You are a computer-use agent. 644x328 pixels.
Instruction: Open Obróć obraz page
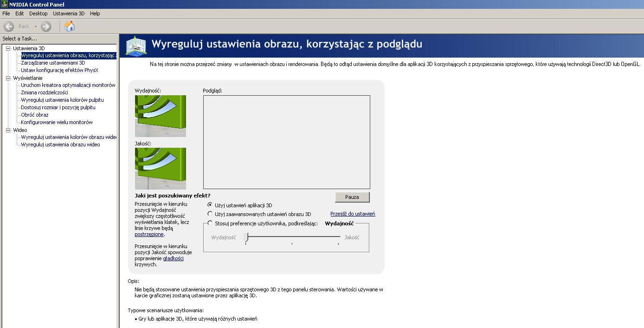(35, 115)
